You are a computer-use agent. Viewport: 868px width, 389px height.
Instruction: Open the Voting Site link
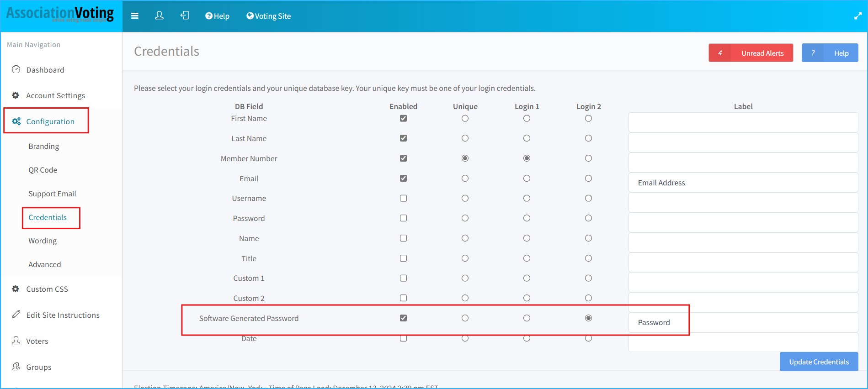268,16
